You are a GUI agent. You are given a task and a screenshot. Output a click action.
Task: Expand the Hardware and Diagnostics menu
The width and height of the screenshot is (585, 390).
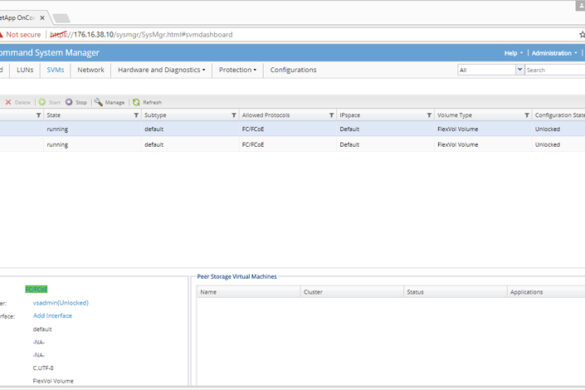161,70
